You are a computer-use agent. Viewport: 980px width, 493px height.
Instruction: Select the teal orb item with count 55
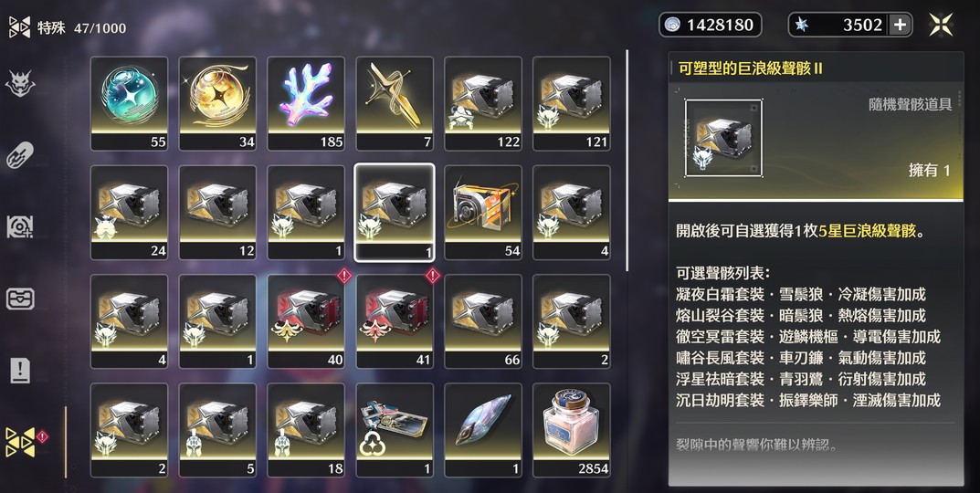tap(129, 104)
